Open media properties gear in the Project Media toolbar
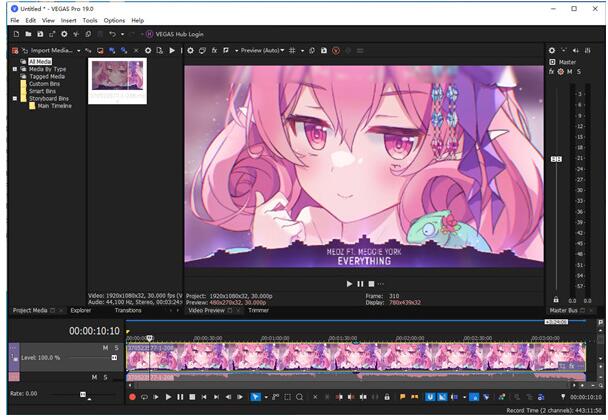This screenshot has height=420, width=608. tap(148, 50)
